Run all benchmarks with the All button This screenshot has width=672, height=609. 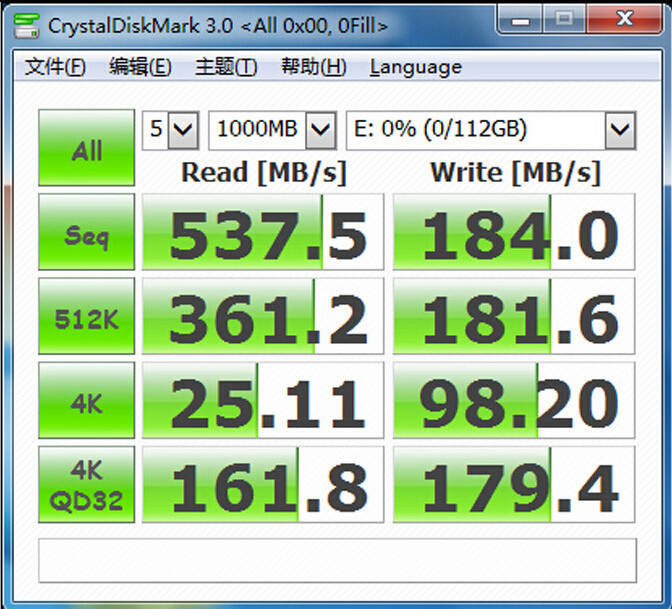pyautogui.click(x=87, y=147)
